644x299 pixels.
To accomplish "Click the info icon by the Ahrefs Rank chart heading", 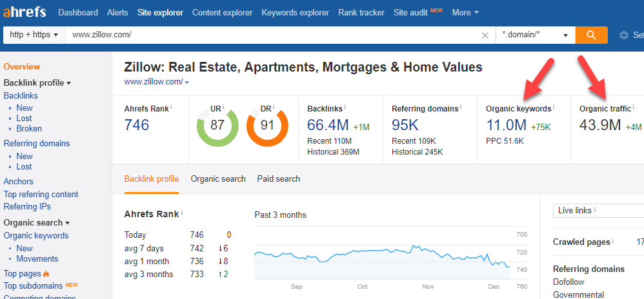I will pos(182,213).
